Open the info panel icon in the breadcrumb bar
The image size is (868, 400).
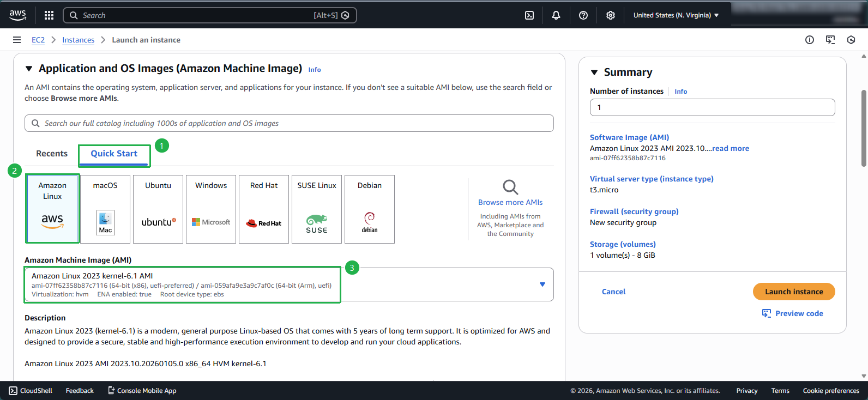pos(810,40)
